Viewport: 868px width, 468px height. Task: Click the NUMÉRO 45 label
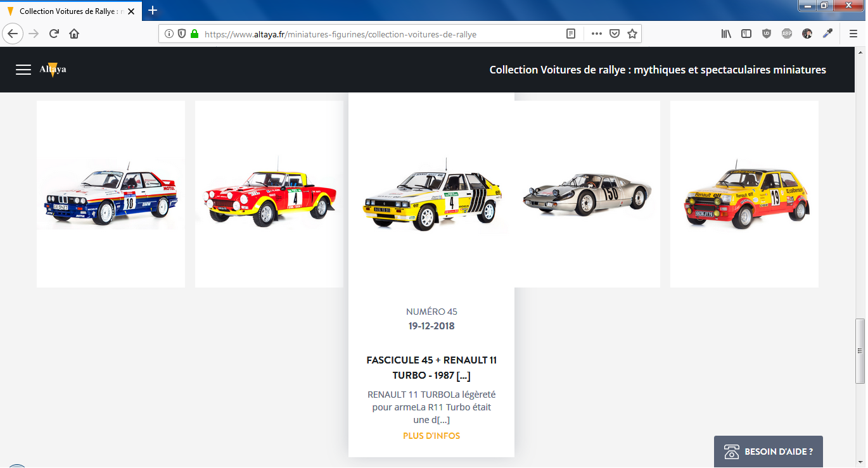coord(431,312)
